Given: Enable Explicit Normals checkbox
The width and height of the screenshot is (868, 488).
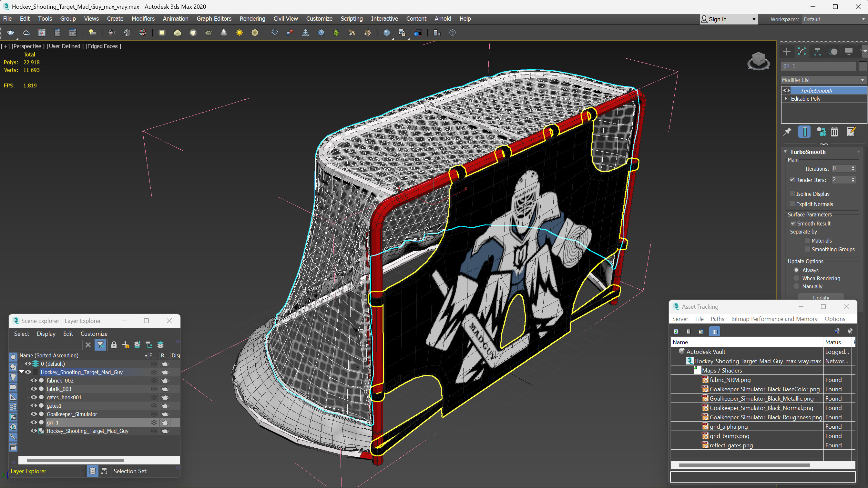Looking at the screenshot, I should pyautogui.click(x=792, y=204).
